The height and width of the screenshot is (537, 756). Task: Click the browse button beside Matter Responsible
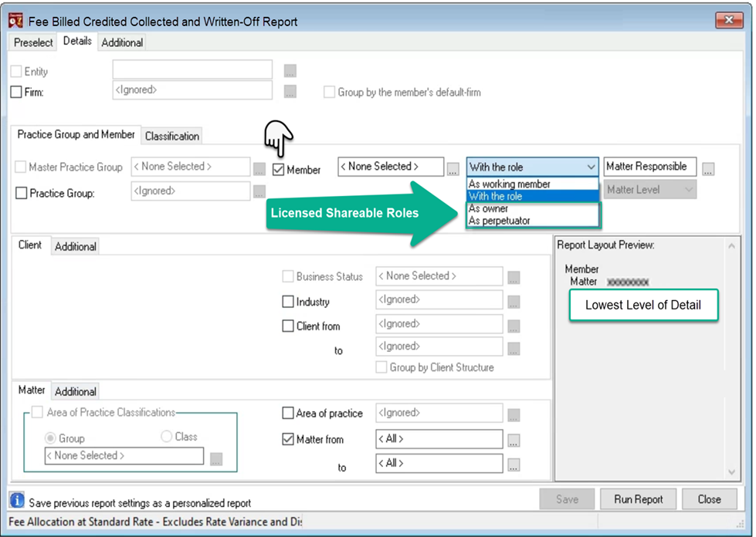click(x=708, y=169)
